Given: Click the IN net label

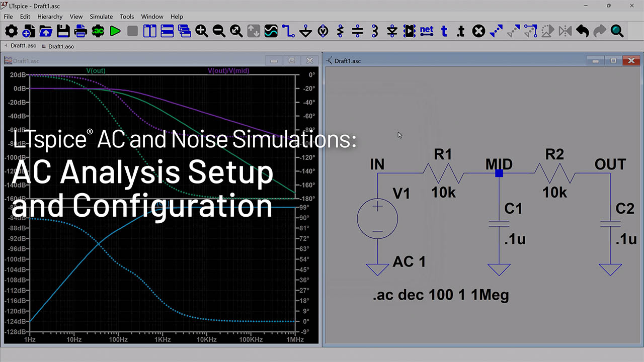Looking at the screenshot, I should coord(377,164).
